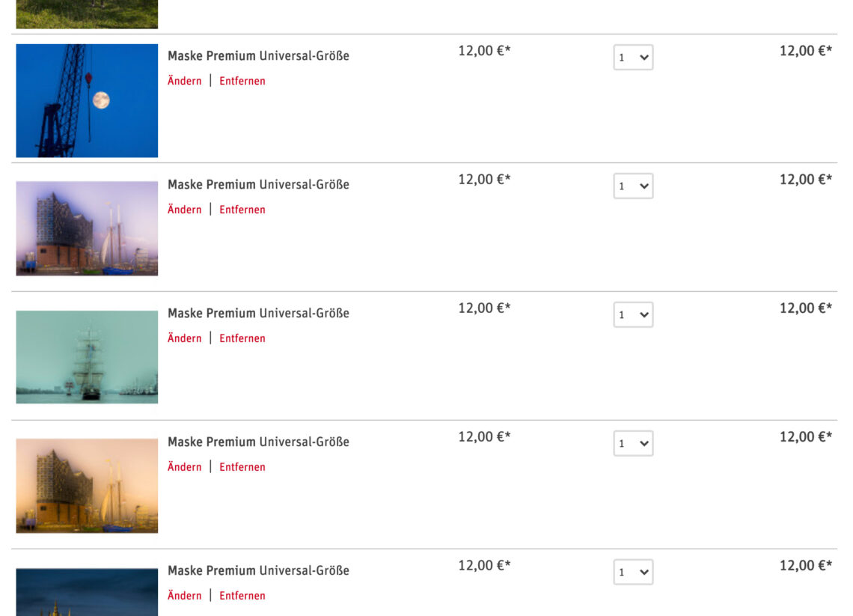
Task: Open the purple Elbphilharmonie mask thumbnail
Action: [x=87, y=228]
